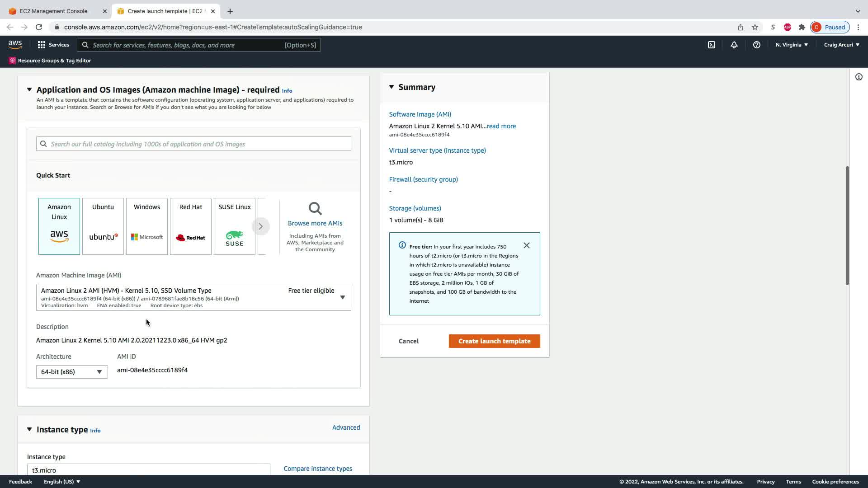This screenshot has height=488, width=868.
Task: Open the notifications bell icon
Action: tap(734, 45)
